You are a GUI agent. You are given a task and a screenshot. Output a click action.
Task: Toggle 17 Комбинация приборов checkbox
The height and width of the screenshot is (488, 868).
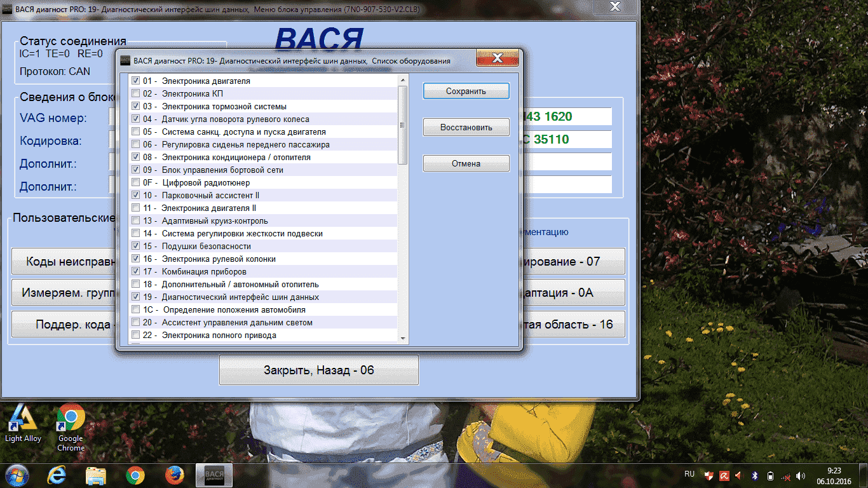pos(135,271)
